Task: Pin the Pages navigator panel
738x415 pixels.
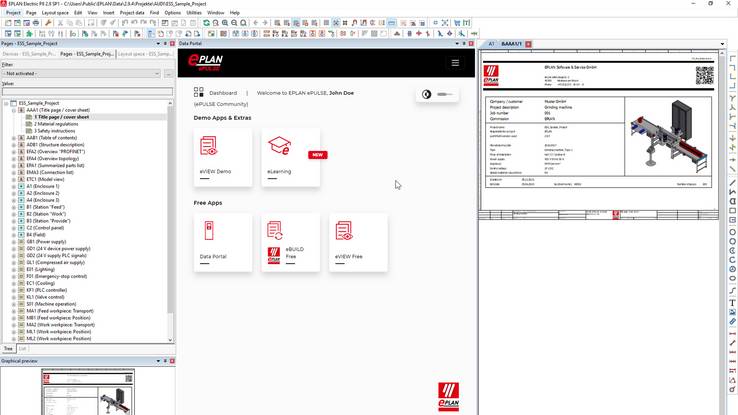Action: (165, 43)
